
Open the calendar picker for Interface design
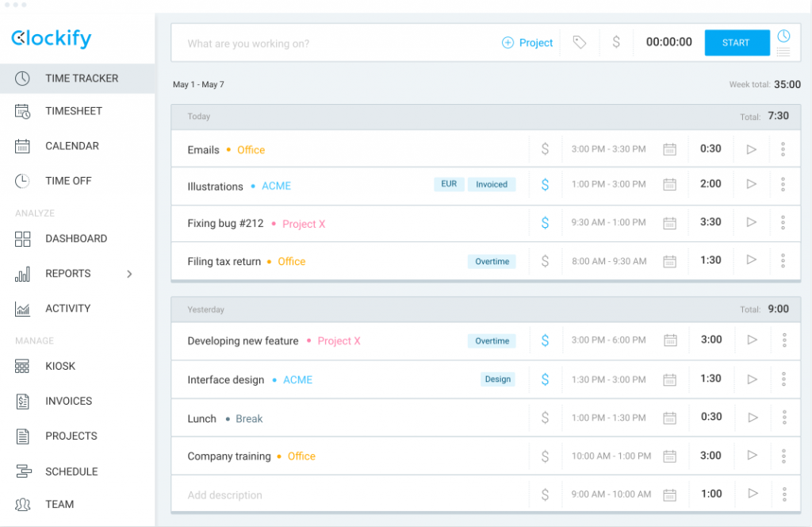(x=670, y=379)
